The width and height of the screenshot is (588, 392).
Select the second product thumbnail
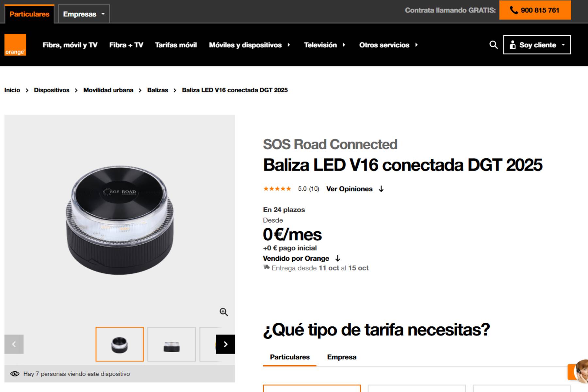point(171,344)
